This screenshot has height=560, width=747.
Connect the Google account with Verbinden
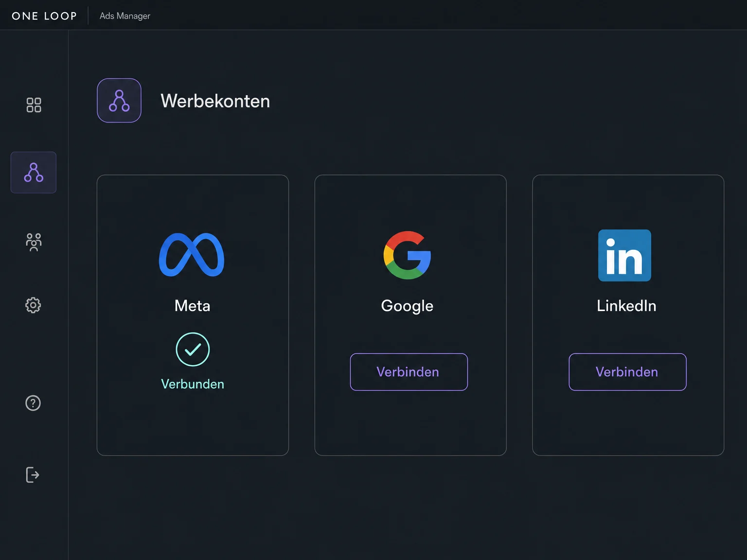click(409, 372)
